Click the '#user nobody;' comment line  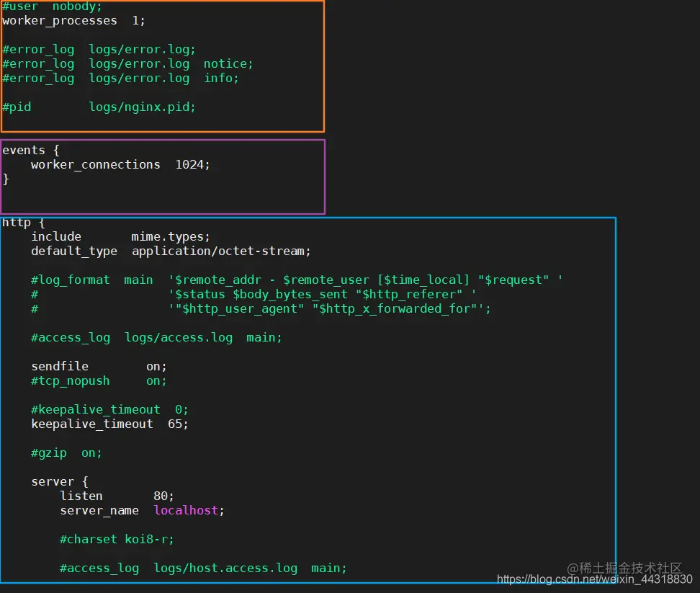(53, 6)
